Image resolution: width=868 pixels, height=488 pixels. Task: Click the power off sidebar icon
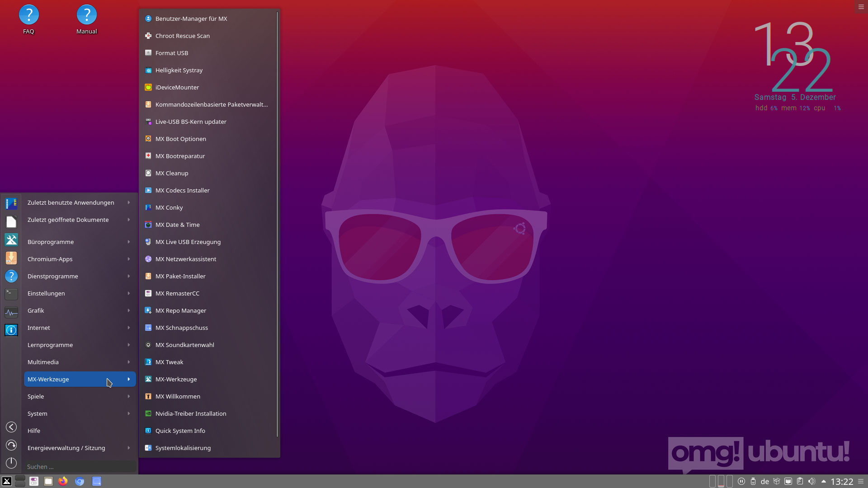[11, 463]
